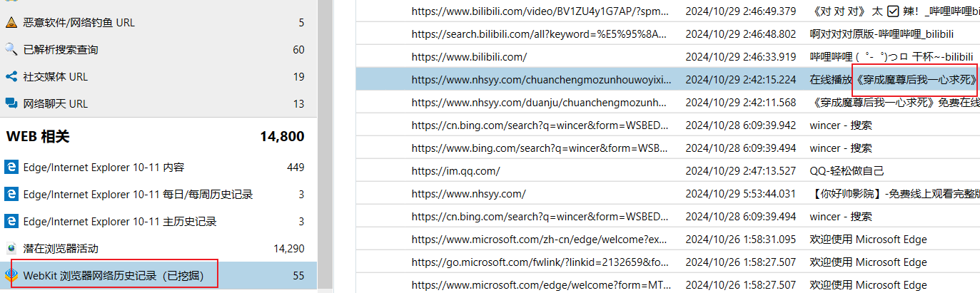Image resolution: width=980 pixels, height=293 pixels.
Task: Click the WEB 相关 section header
Action: [x=158, y=136]
